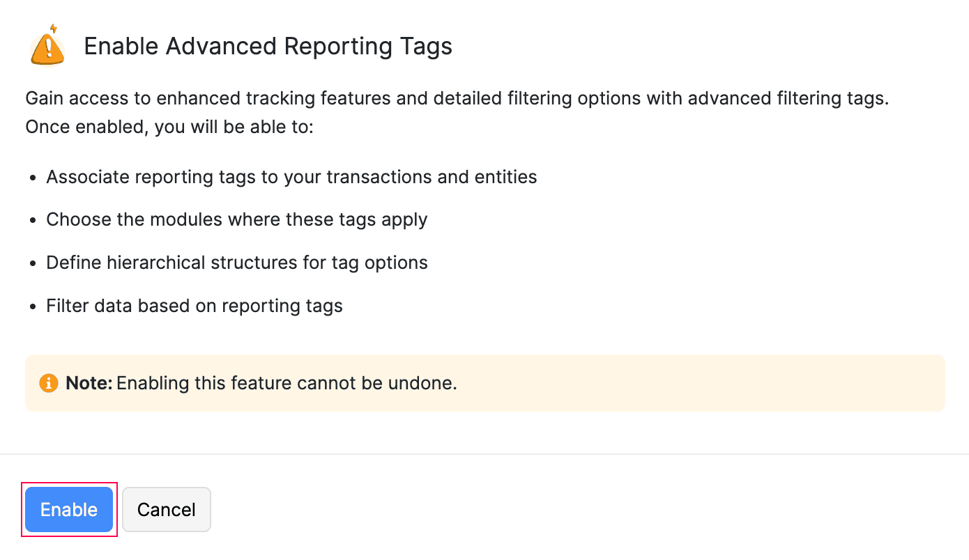Select the yellow note banner

pos(484,382)
